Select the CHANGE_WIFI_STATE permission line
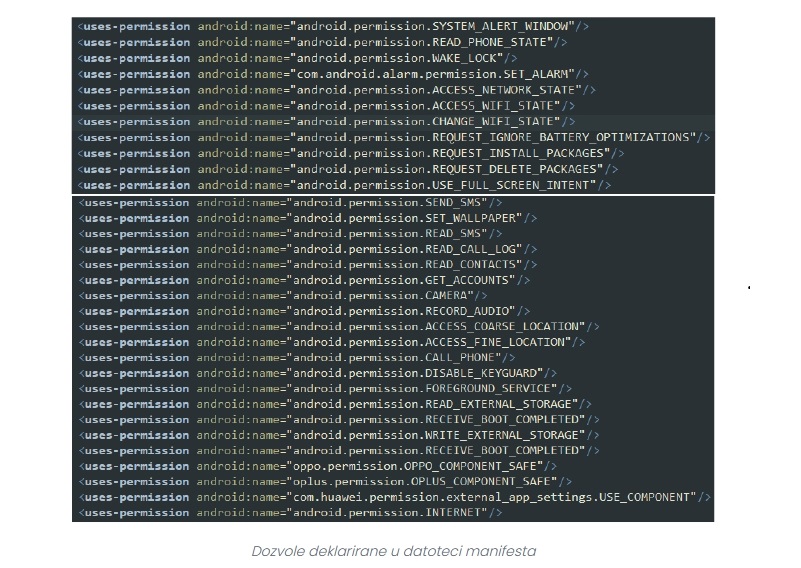Screen dimensions: 801x568 pyautogui.click(x=326, y=122)
